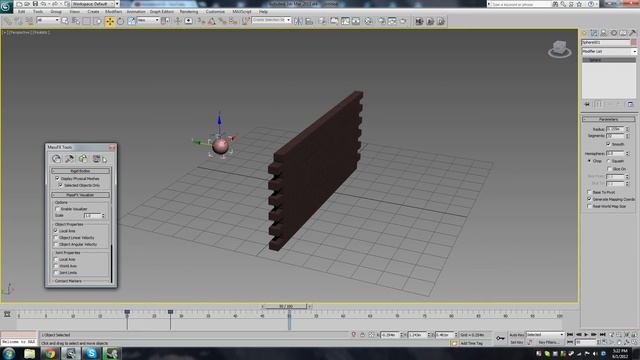Open the Create Selection Set dropdown

(x=271, y=20)
